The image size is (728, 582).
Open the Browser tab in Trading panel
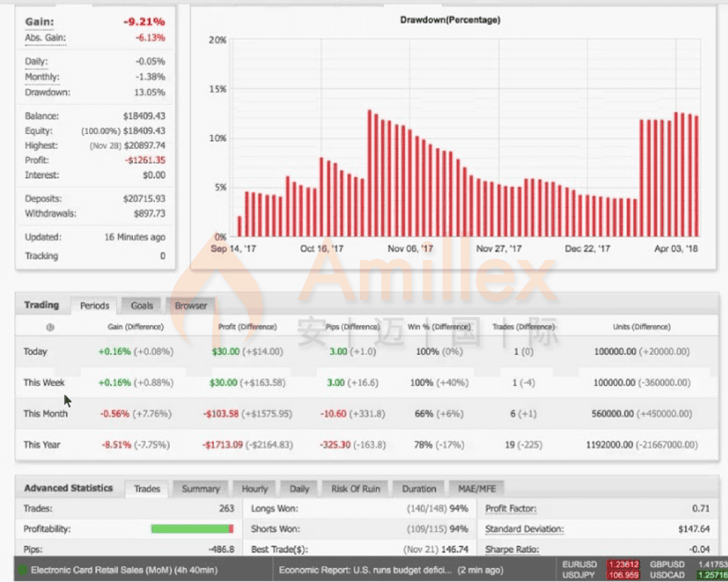coord(191,306)
